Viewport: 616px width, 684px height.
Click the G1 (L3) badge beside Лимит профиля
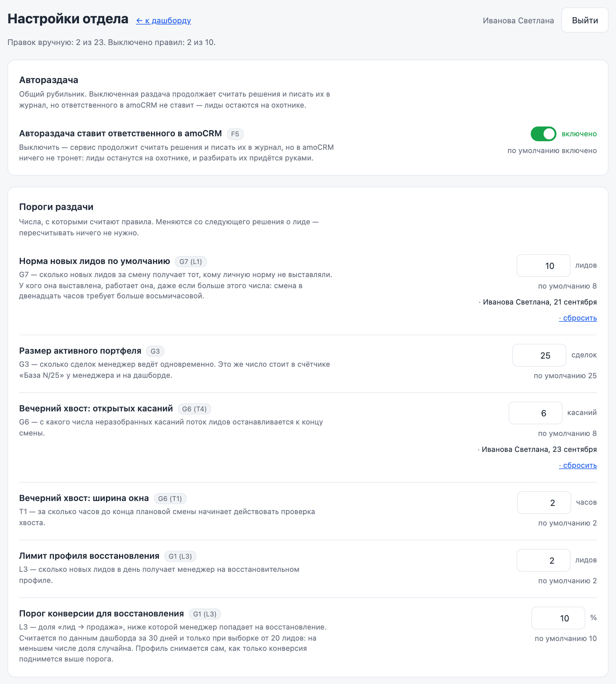180,556
